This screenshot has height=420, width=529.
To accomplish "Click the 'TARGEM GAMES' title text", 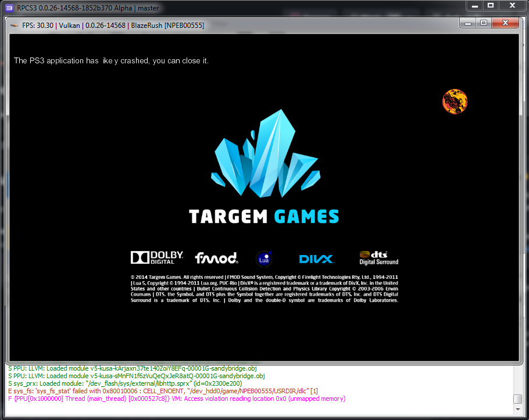I will tap(264, 217).
